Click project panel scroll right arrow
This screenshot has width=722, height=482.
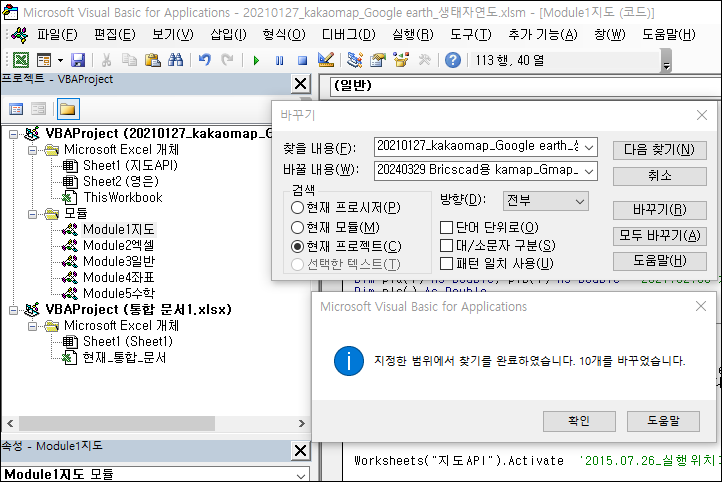(302, 423)
